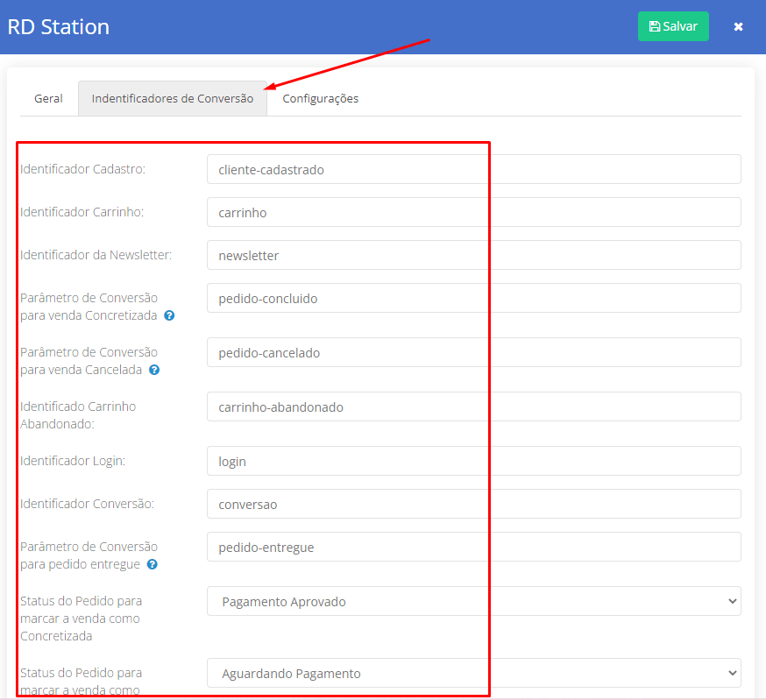
Task: Click the Identificado Carrinho Abandonado label
Action: (78, 415)
